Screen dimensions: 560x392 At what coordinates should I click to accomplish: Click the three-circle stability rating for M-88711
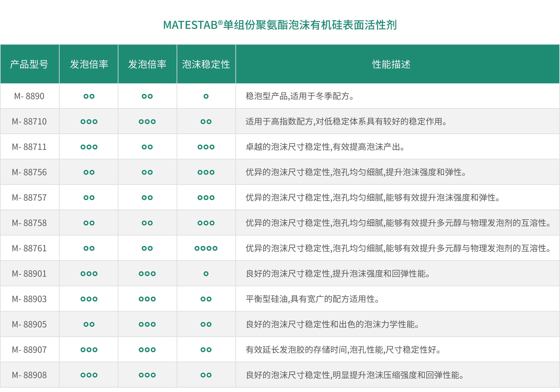coord(206,147)
